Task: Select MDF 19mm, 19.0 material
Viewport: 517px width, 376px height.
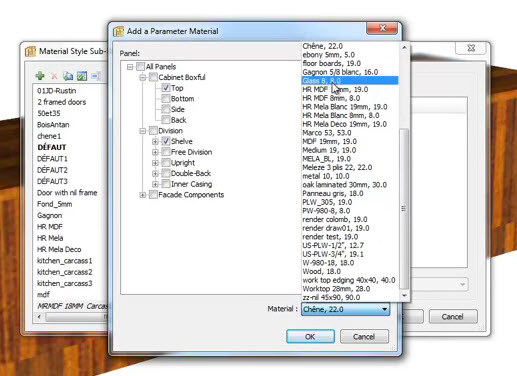Action: tap(350, 141)
